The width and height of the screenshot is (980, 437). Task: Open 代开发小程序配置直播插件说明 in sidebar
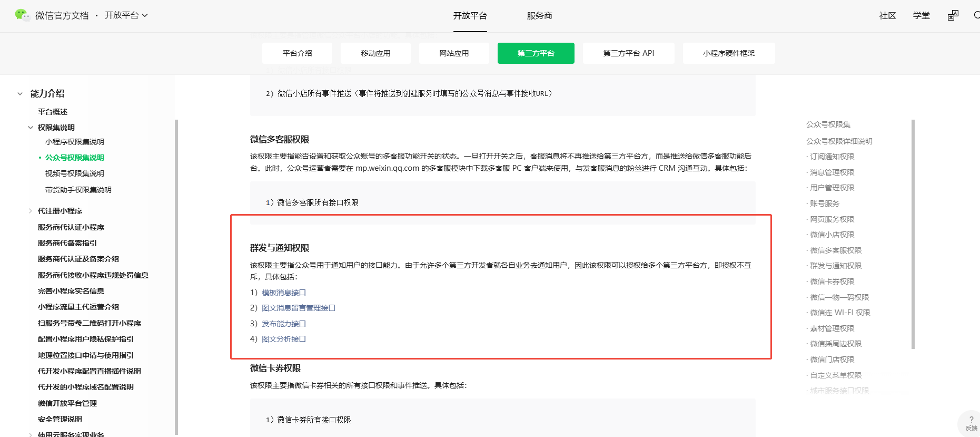[90, 371]
